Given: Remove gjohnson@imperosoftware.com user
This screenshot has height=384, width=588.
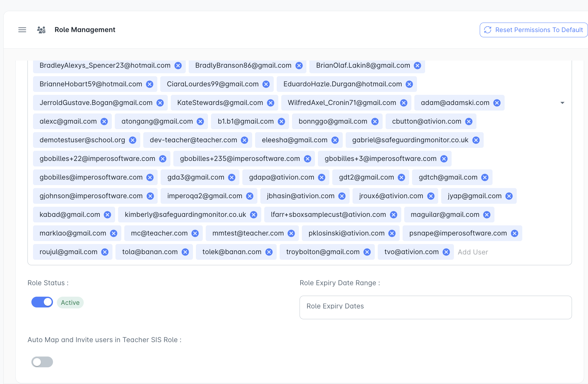Looking at the screenshot, I should pos(150,196).
